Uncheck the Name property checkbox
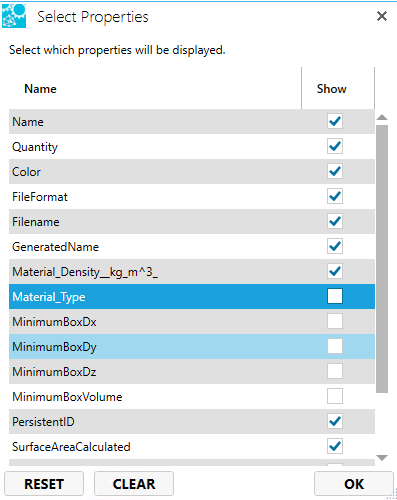Screen dimensions: 397x500 coord(335,121)
